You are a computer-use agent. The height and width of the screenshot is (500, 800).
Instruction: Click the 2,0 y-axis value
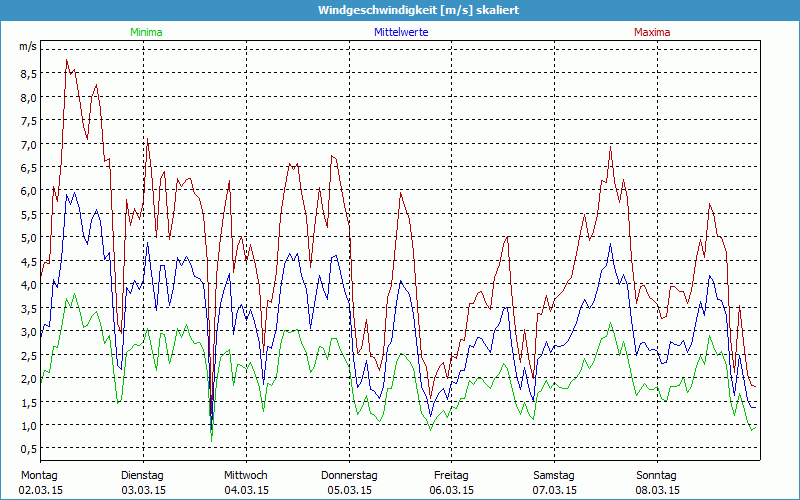coord(28,379)
